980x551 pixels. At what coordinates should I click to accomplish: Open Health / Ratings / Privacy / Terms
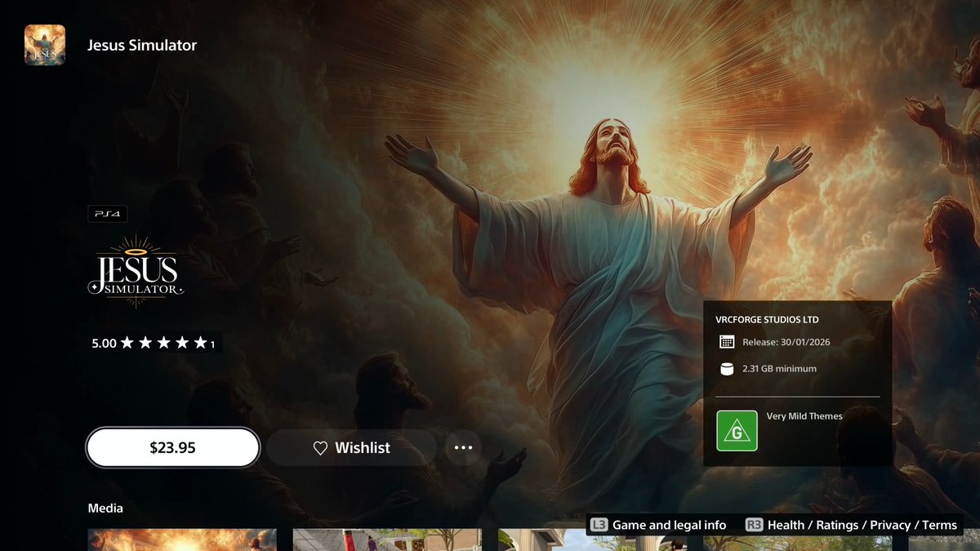pos(862,525)
